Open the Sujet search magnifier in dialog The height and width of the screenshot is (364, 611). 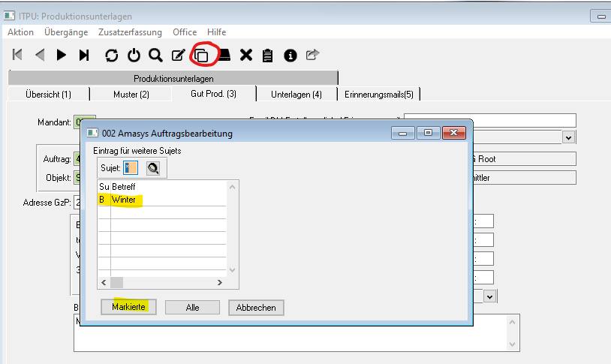(x=154, y=169)
